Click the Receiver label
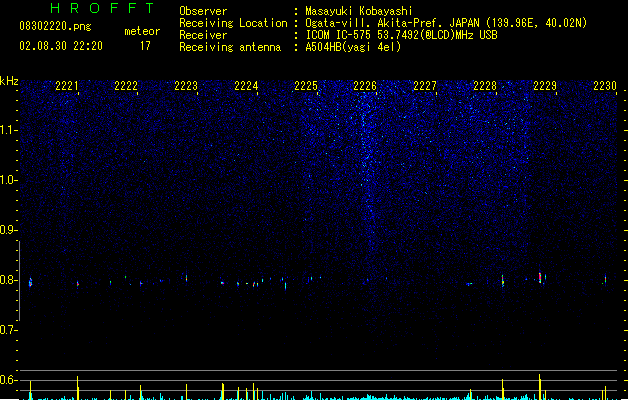The height and width of the screenshot is (400, 629). click(203, 35)
